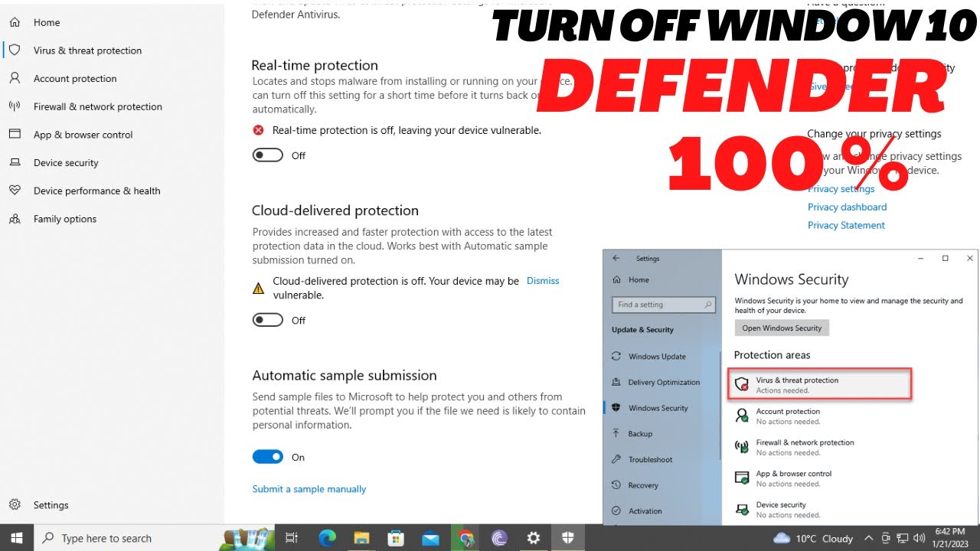Open Firewall & network protection under Protection areas
The height and width of the screenshot is (551, 980).
click(794, 448)
